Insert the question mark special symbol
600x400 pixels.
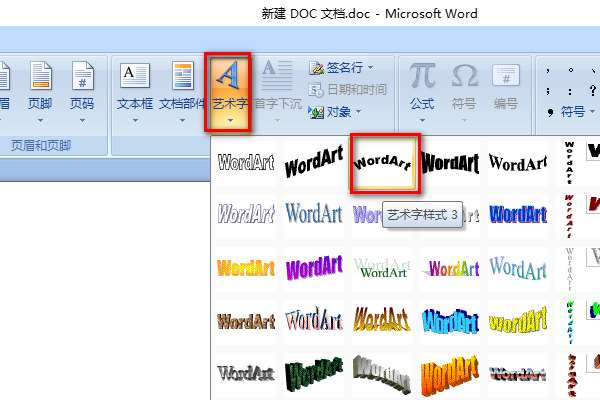(x=592, y=90)
